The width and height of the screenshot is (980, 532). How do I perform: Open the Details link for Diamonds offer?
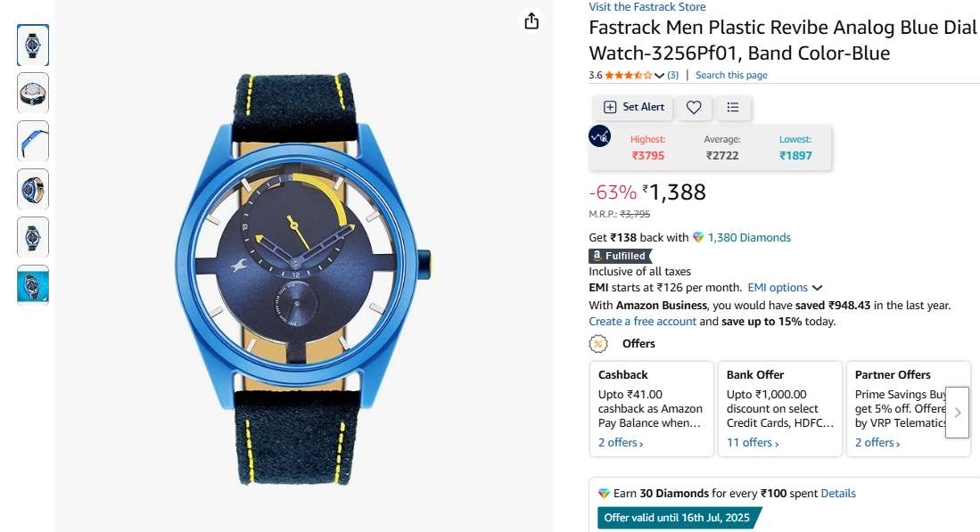point(838,494)
